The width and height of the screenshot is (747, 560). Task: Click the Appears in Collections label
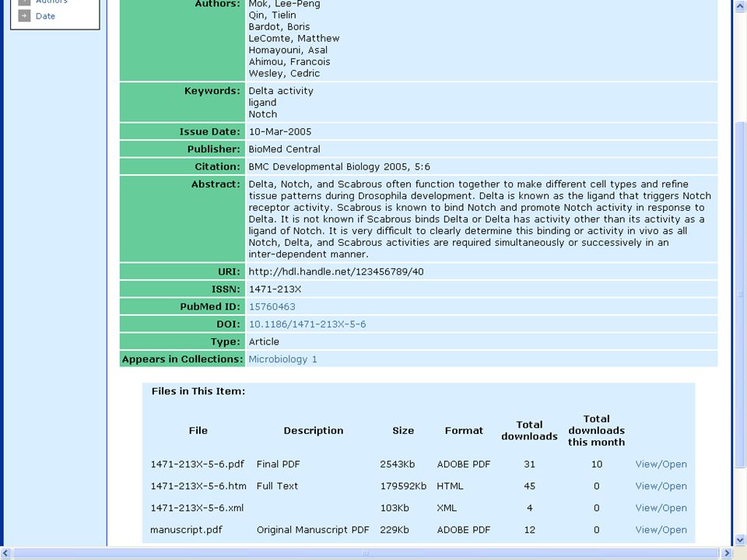click(182, 359)
